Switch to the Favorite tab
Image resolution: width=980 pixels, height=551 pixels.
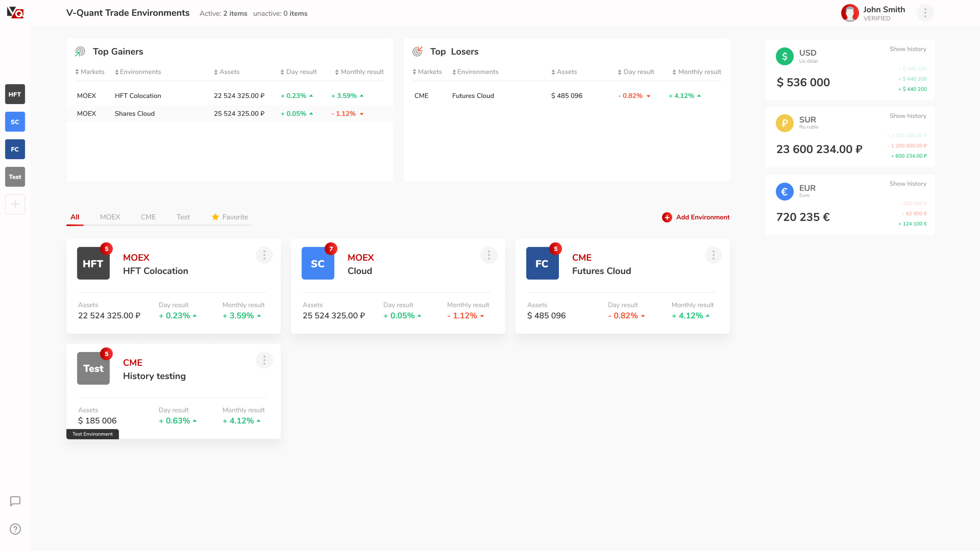tap(230, 217)
